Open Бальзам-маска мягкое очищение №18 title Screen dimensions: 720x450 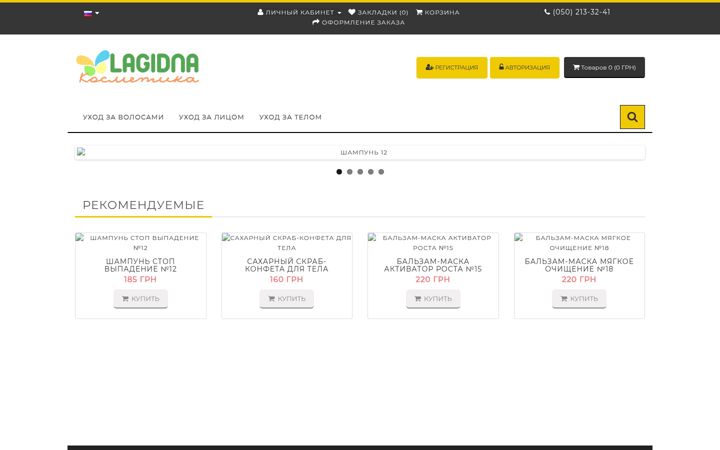click(x=579, y=265)
